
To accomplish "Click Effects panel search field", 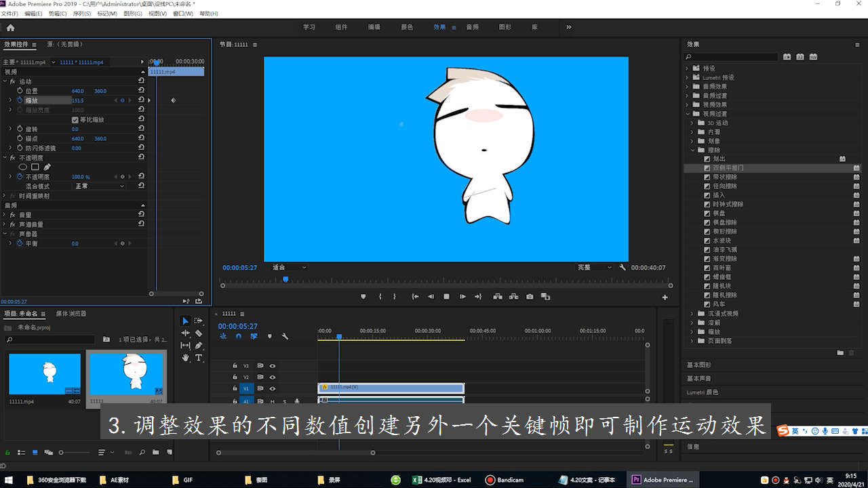I will point(731,57).
